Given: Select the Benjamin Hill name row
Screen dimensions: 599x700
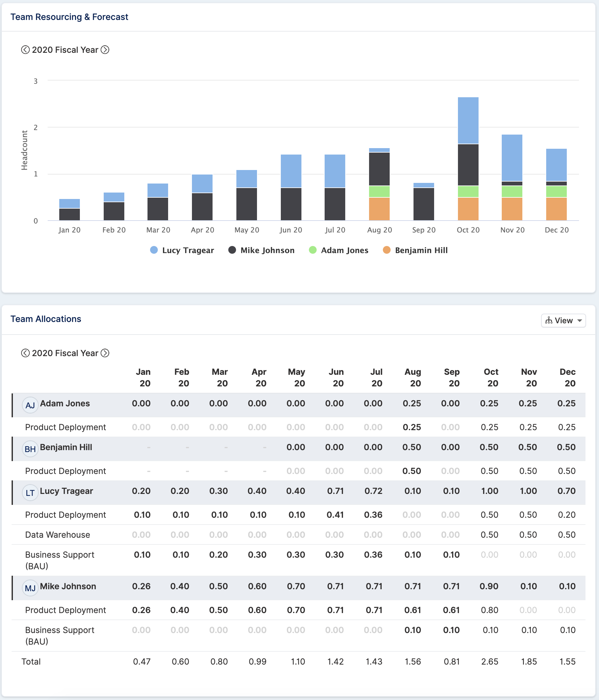Looking at the screenshot, I should tap(299, 449).
